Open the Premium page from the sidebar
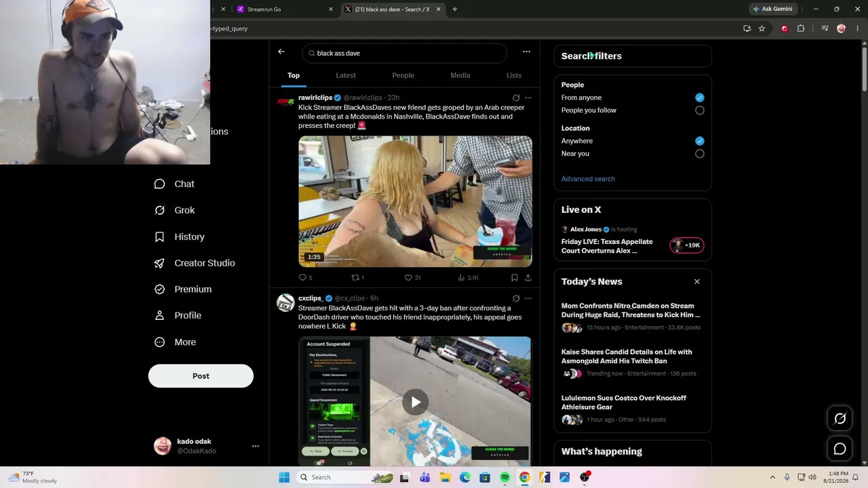Image resolution: width=868 pixels, height=488 pixels. pos(182,289)
